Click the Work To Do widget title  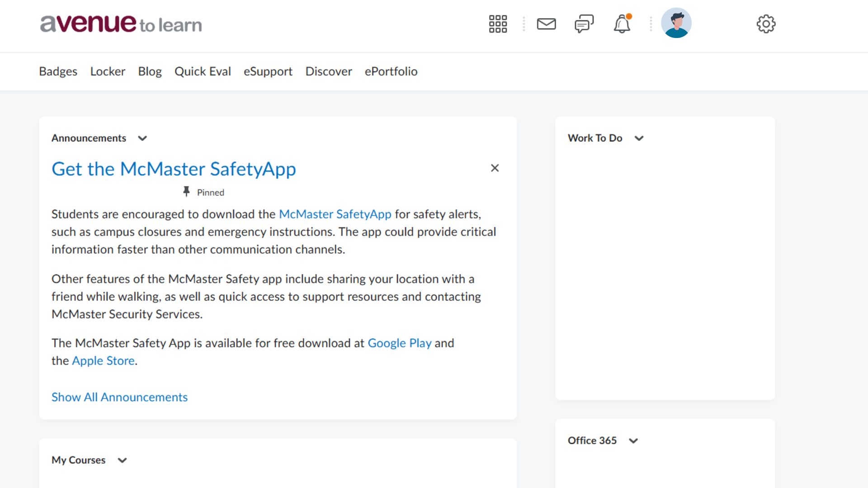point(595,138)
